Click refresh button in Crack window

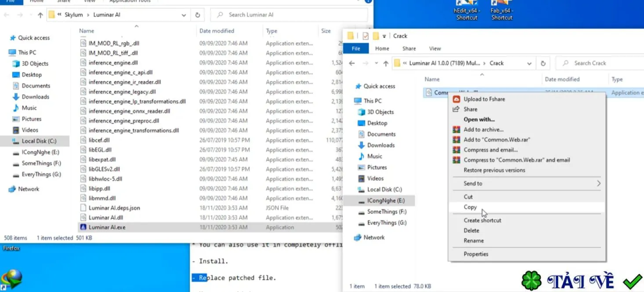pyautogui.click(x=543, y=63)
